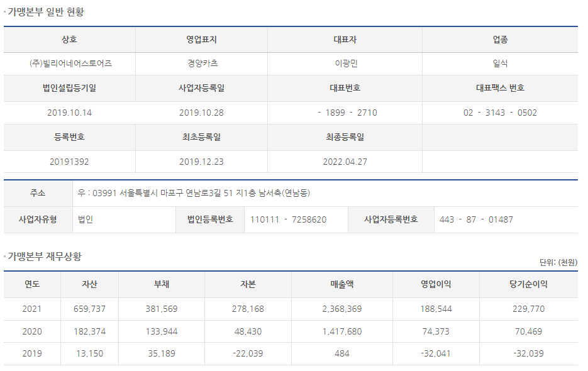Select corporate number 110111 - 7258620
The image size is (588, 371).
(x=289, y=219)
